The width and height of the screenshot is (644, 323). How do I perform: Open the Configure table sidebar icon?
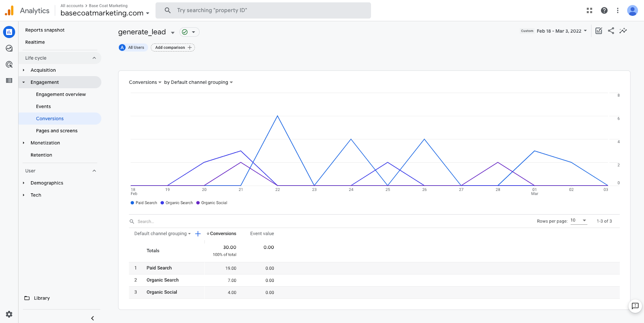(9, 81)
